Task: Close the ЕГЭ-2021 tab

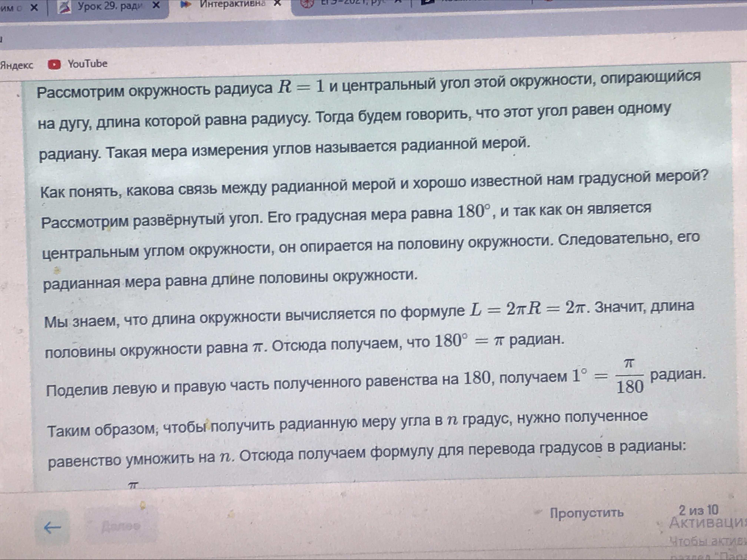Action: (399, 1)
